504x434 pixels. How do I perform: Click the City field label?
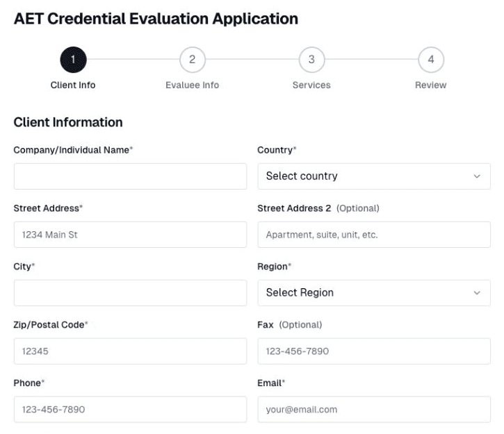pyautogui.click(x=24, y=267)
